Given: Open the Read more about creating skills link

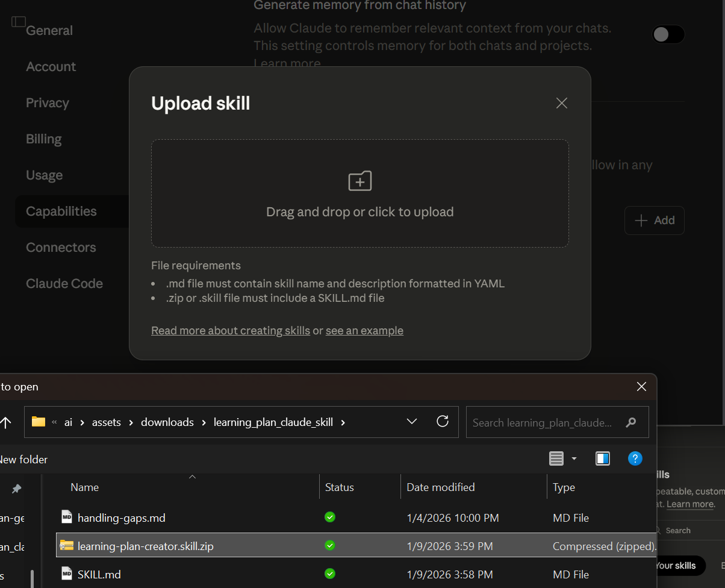Looking at the screenshot, I should (230, 330).
